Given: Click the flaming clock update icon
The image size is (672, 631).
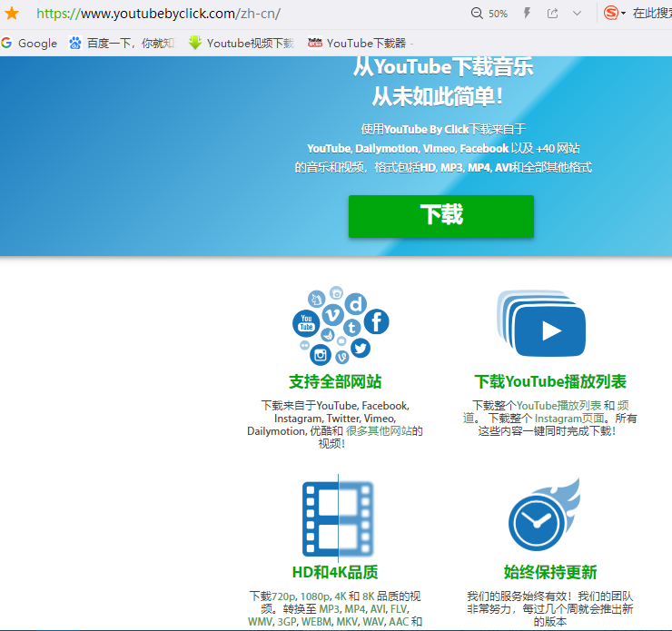Looking at the screenshot, I should click(x=544, y=515).
